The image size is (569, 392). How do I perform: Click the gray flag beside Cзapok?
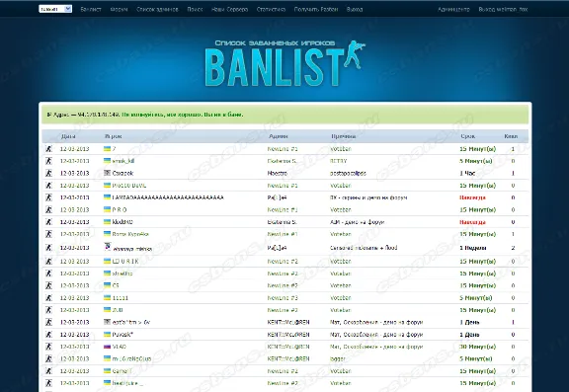click(107, 173)
